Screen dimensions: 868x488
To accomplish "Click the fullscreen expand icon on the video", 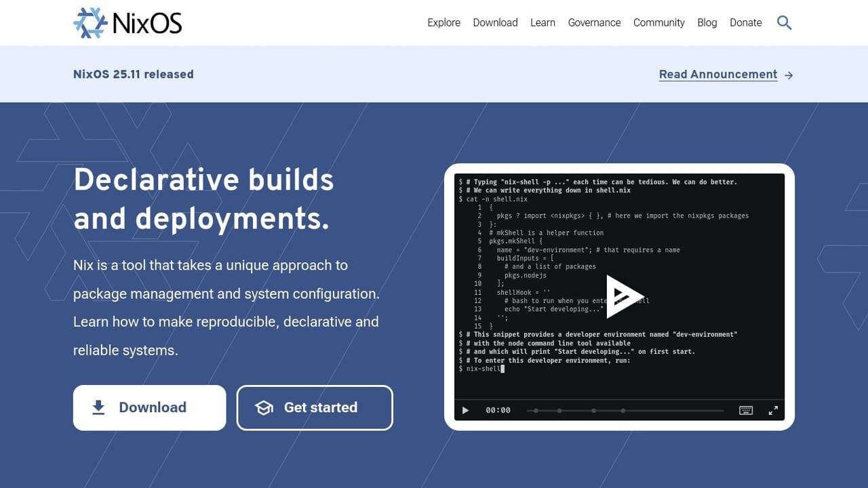I will [x=772, y=410].
